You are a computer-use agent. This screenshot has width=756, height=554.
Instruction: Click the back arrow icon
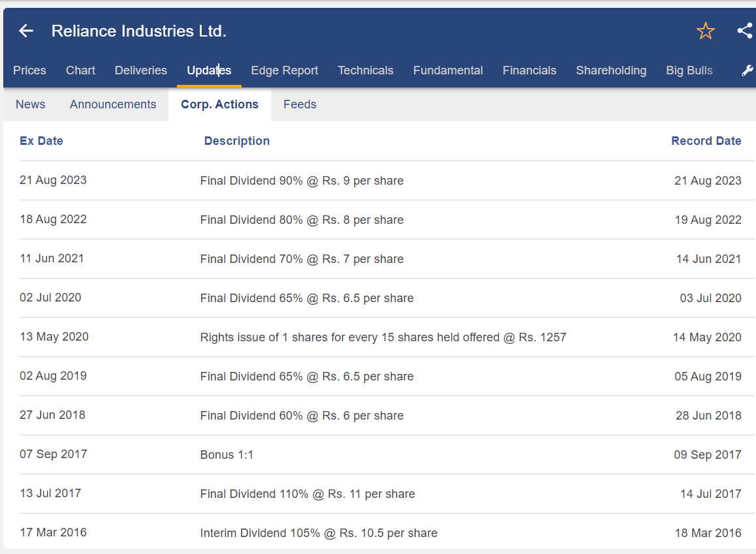[x=26, y=31]
